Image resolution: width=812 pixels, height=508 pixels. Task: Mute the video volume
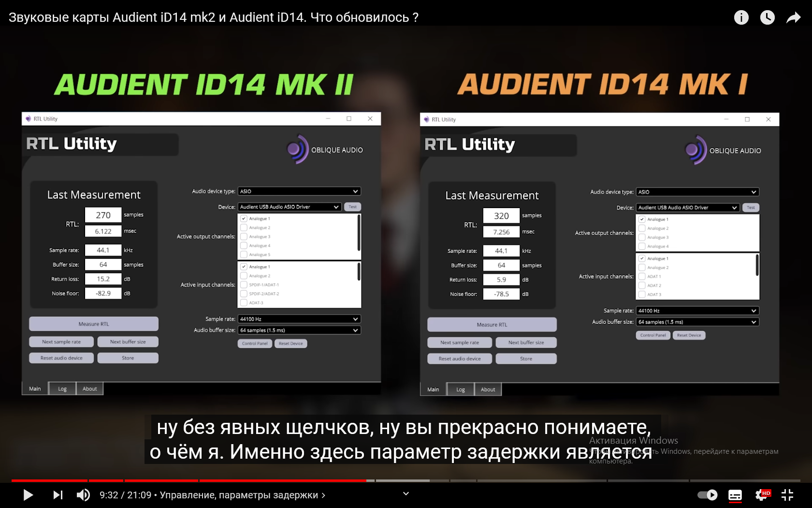click(83, 495)
